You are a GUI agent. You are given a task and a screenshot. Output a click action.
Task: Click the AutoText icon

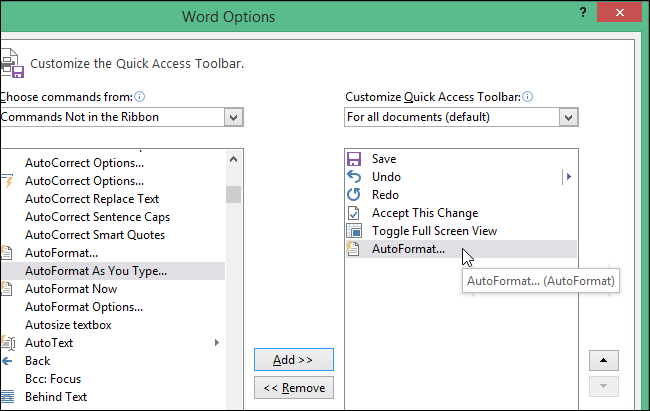[x=8, y=343]
